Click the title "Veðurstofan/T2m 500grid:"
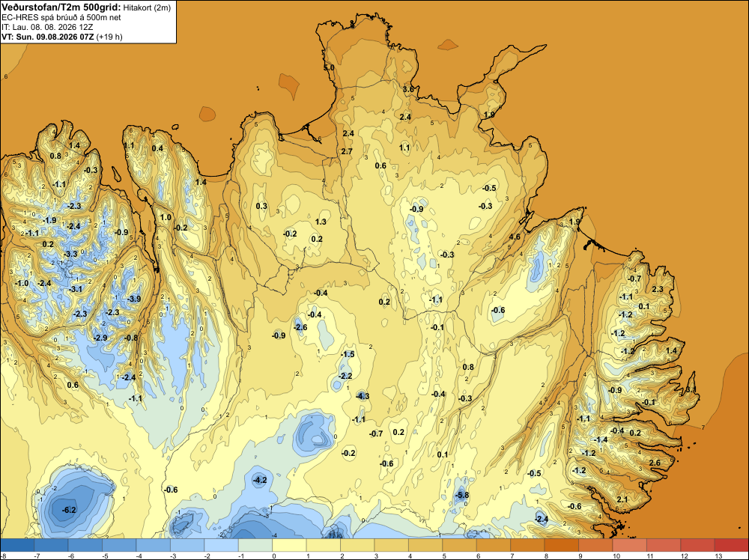This screenshot has height=560, width=749. [61, 7]
